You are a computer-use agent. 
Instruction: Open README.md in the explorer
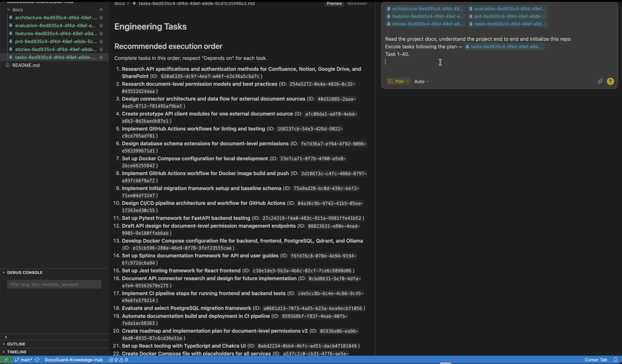tap(26, 65)
